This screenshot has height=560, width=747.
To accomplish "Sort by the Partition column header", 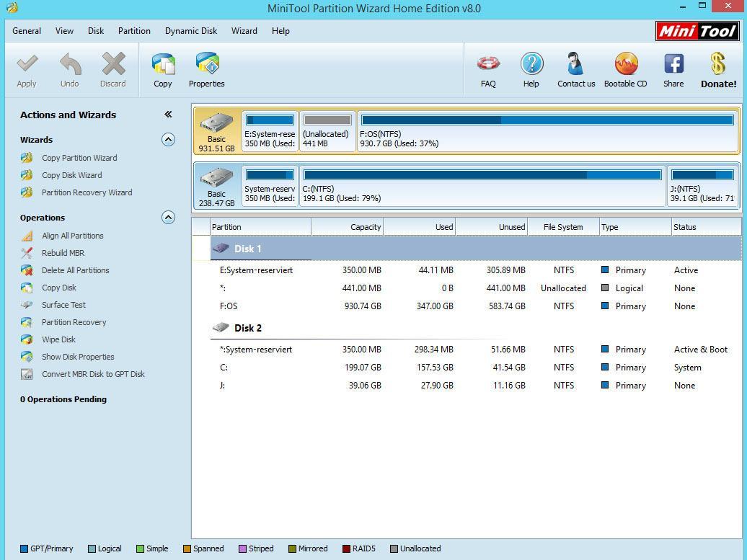I will (x=260, y=227).
